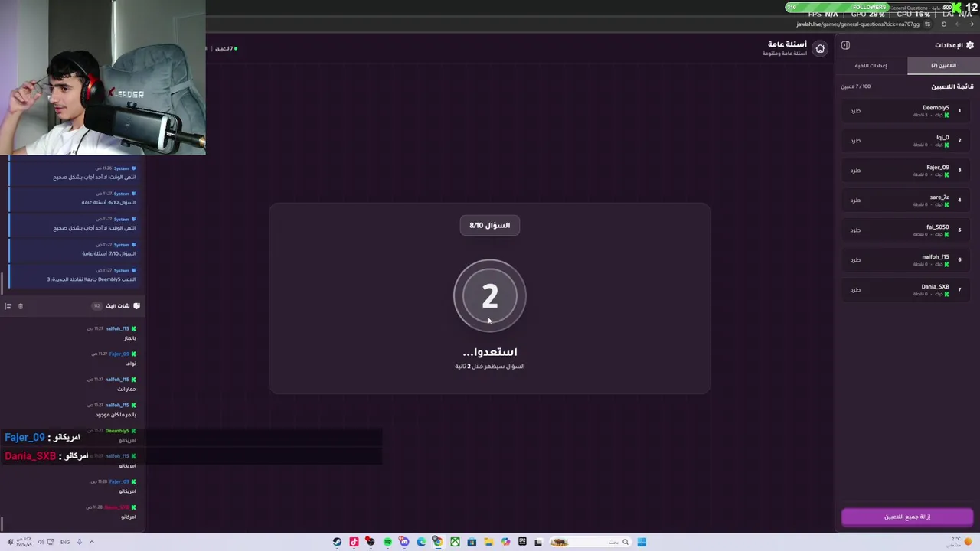Screen dimensions: 980x551
Task: Open Microsoft Edge from the taskbar
Action: (x=421, y=542)
